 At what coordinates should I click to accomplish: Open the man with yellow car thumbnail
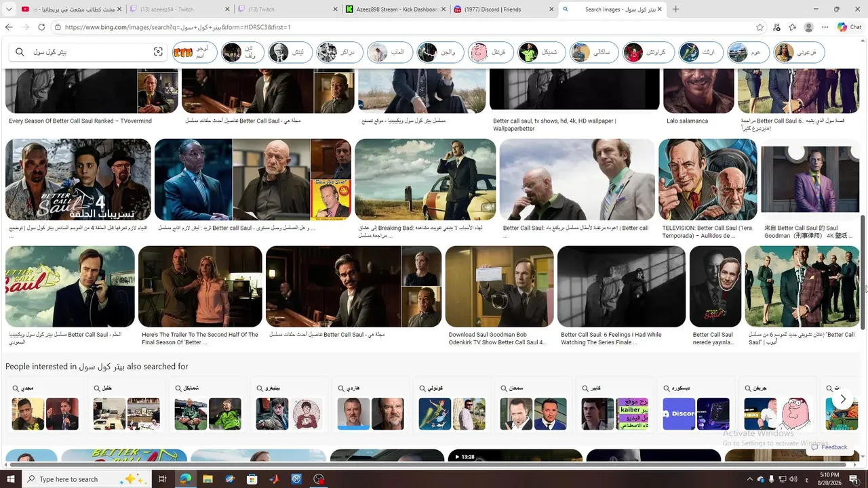click(x=425, y=180)
